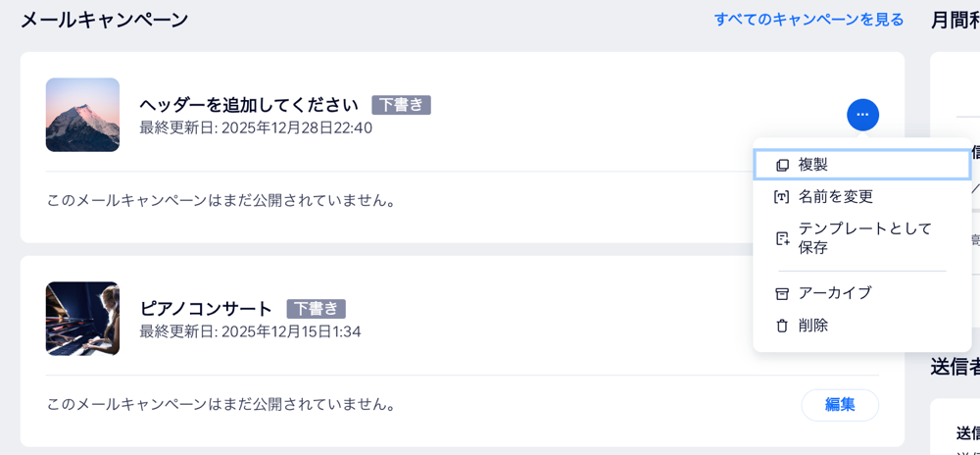Click the duplicate icon next to 複製
The height and width of the screenshot is (455, 980).
pos(782,165)
